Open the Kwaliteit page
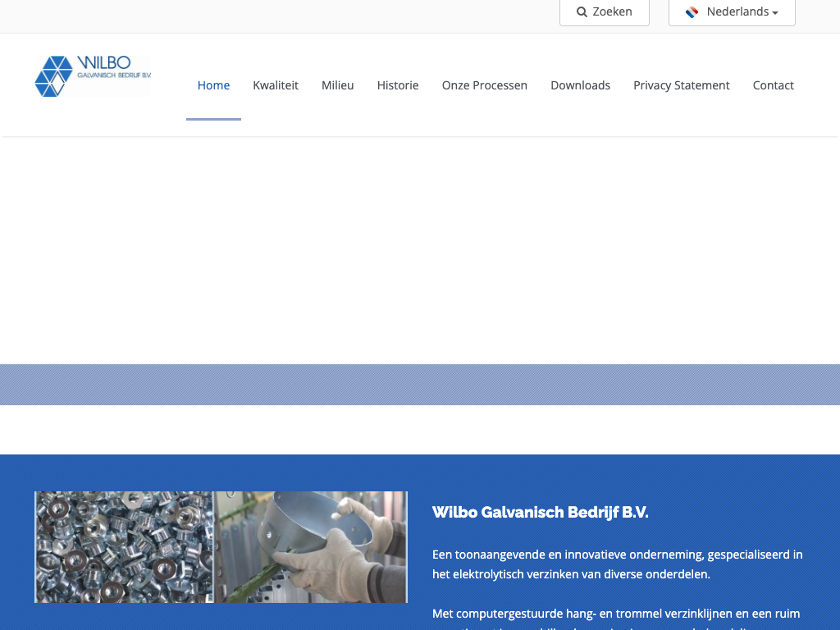 pos(276,85)
